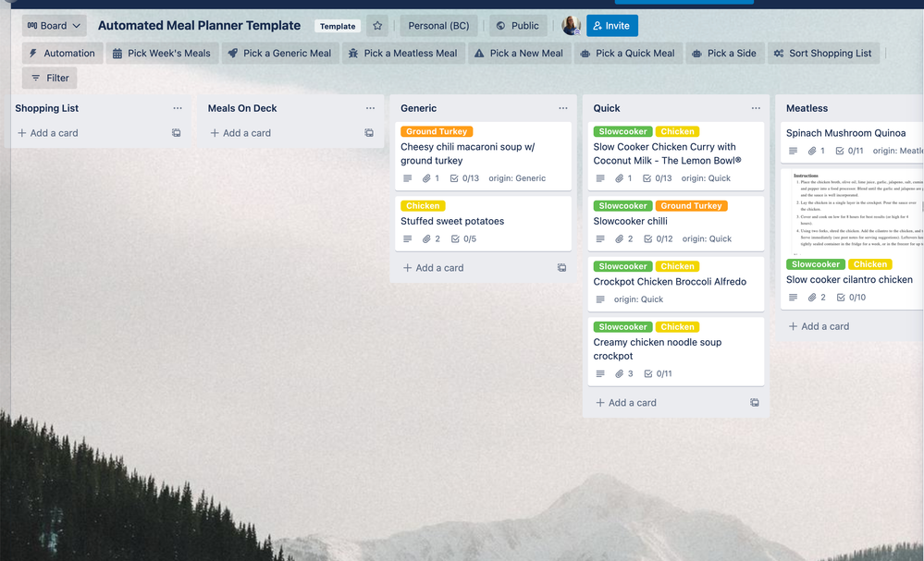Viewport: 924px width, 561px height.
Task: Run Pick a Quick Meal button
Action: (x=628, y=53)
